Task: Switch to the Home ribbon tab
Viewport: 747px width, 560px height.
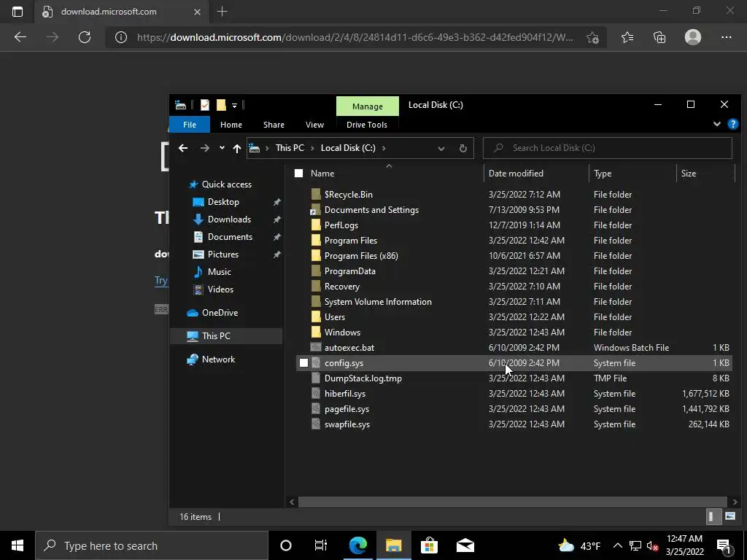Action: tap(231, 125)
